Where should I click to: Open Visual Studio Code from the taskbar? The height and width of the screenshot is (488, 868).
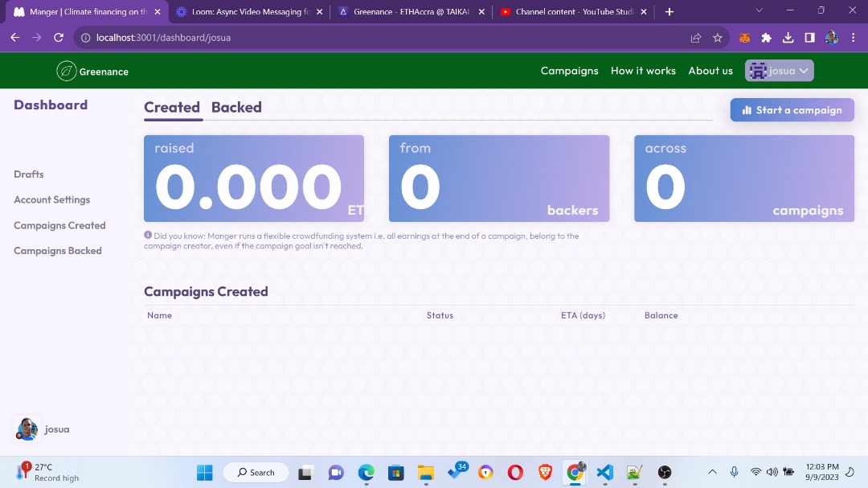pos(605,473)
